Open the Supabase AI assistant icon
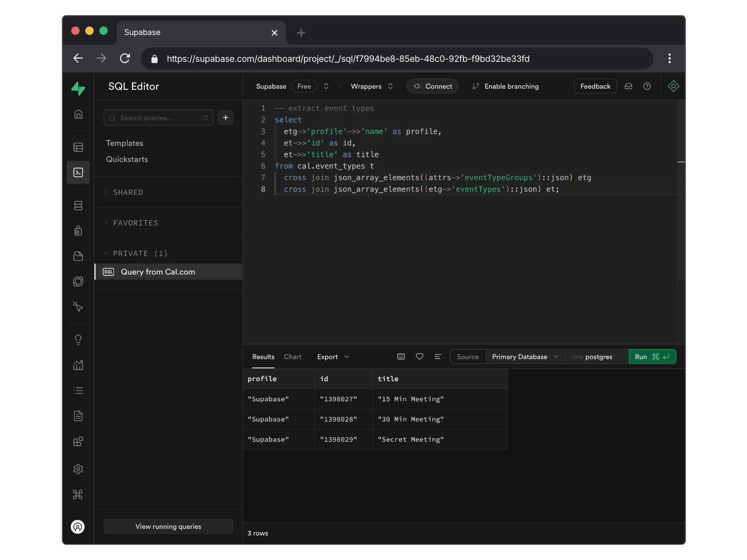This screenshot has width=747, height=560. [x=673, y=86]
